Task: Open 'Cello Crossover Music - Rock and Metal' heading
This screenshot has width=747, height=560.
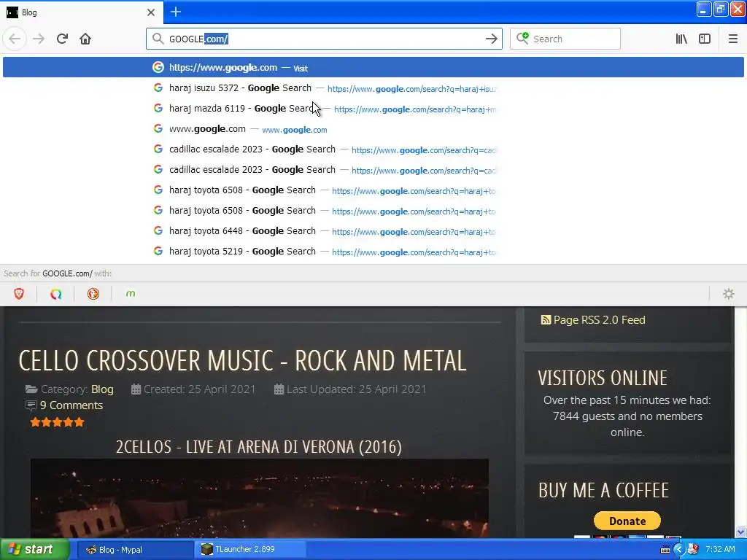Action: [242, 360]
